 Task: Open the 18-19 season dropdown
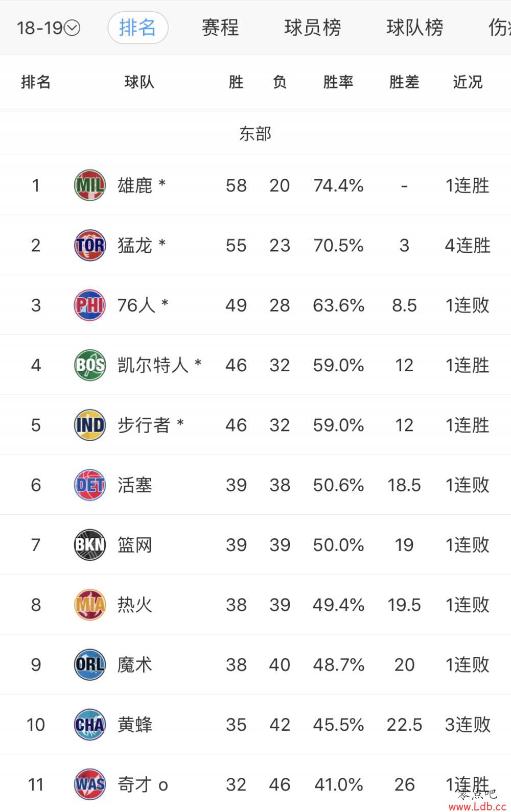click(48, 28)
